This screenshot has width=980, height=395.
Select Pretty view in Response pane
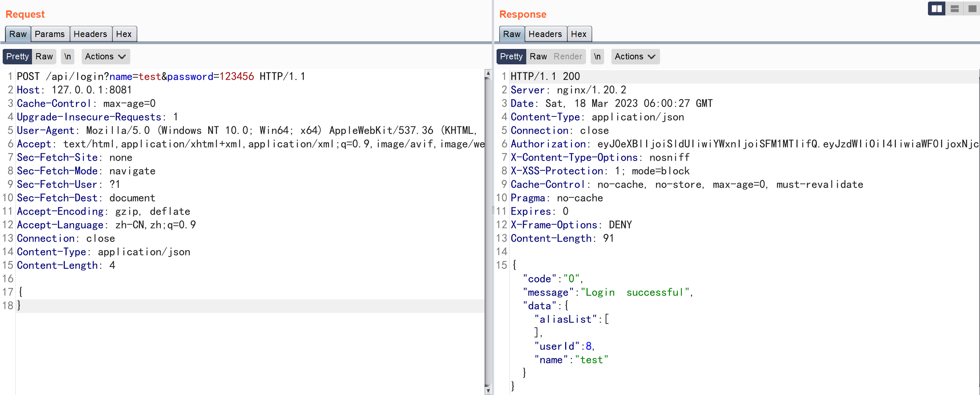click(x=511, y=56)
